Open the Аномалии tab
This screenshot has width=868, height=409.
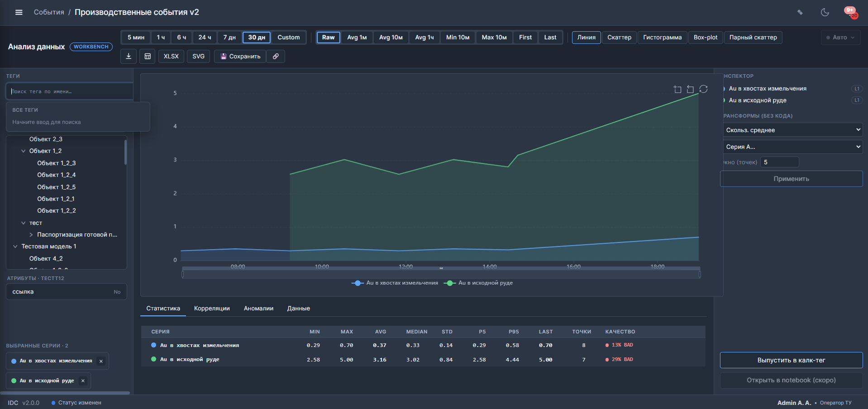click(x=258, y=308)
